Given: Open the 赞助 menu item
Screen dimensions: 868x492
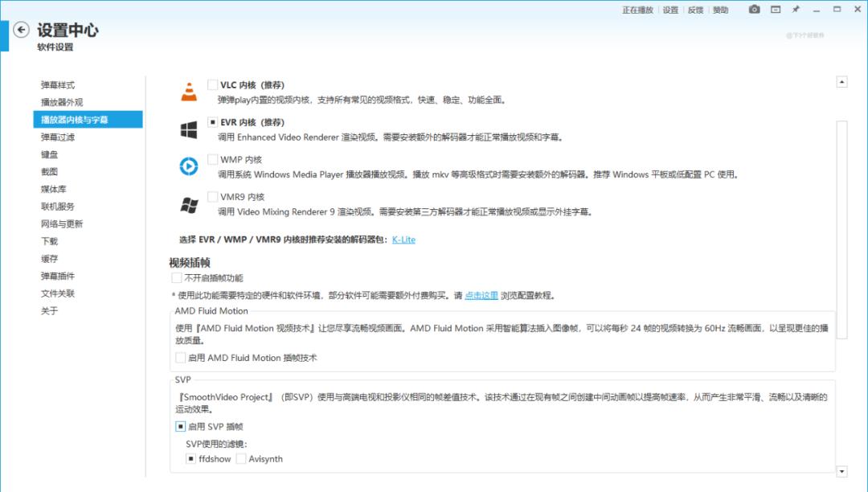Looking at the screenshot, I should coord(721,9).
